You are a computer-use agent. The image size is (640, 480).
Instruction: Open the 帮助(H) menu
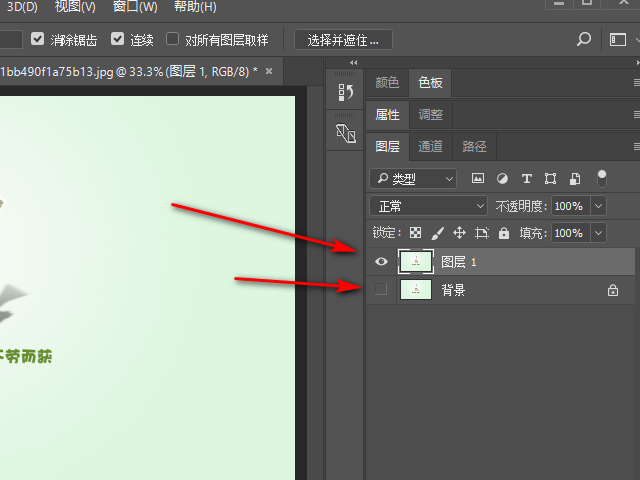pos(195,7)
